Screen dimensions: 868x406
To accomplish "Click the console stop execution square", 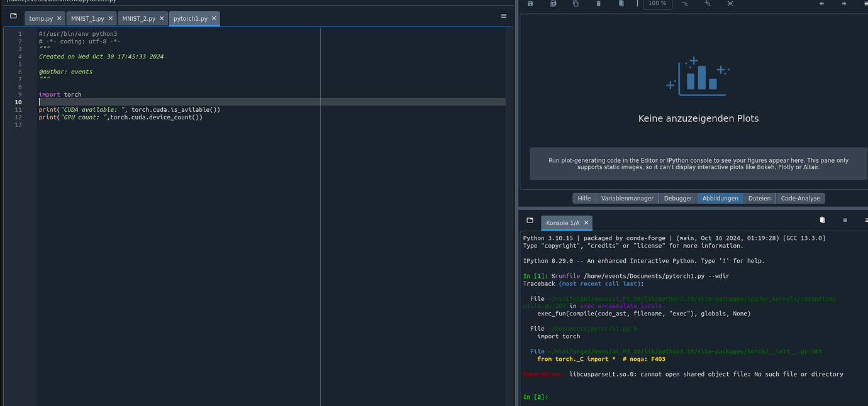I will 845,221.
